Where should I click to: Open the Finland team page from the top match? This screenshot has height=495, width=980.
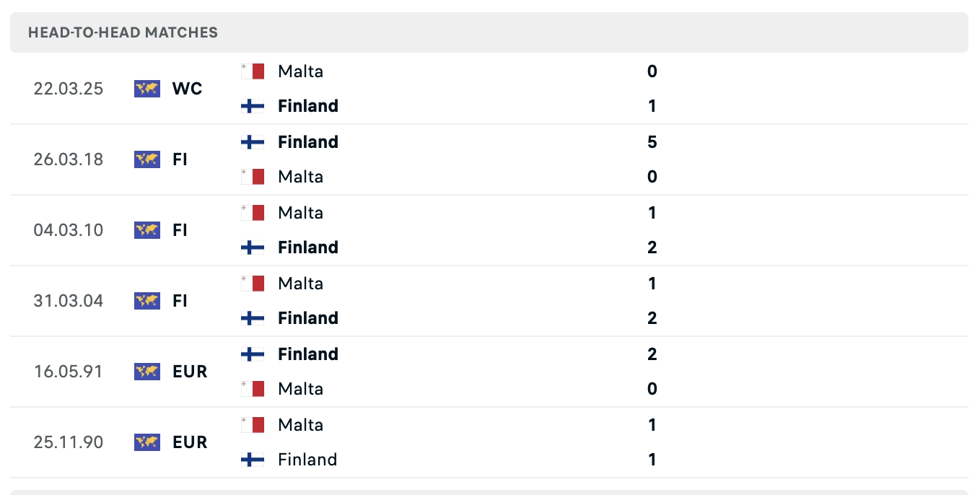(x=307, y=105)
